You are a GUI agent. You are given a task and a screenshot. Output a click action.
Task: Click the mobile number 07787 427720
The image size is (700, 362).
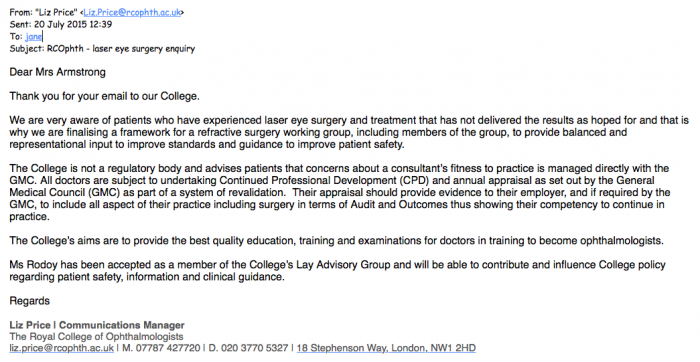click(x=167, y=348)
